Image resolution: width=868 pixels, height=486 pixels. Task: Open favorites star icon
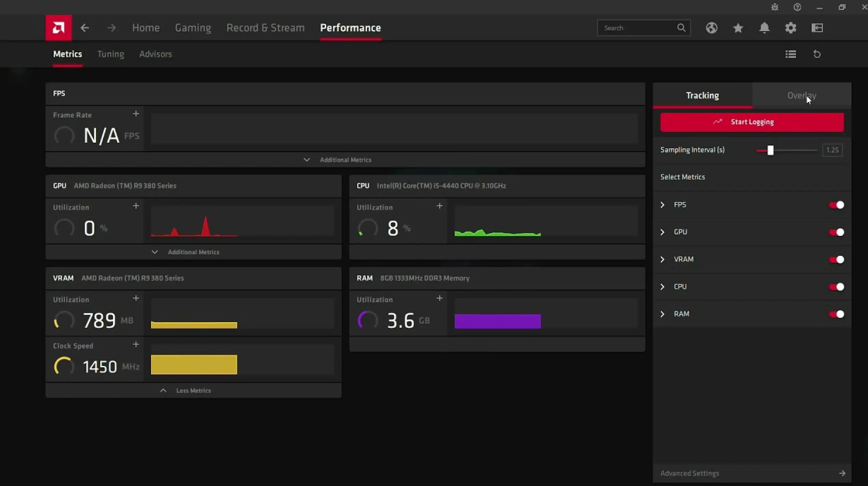738,28
